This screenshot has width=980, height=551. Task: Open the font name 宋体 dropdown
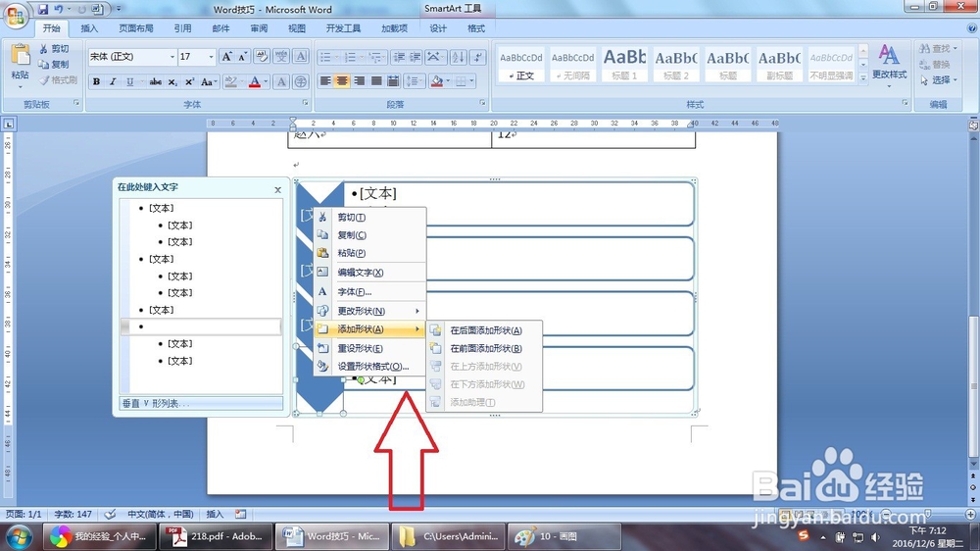(x=172, y=57)
